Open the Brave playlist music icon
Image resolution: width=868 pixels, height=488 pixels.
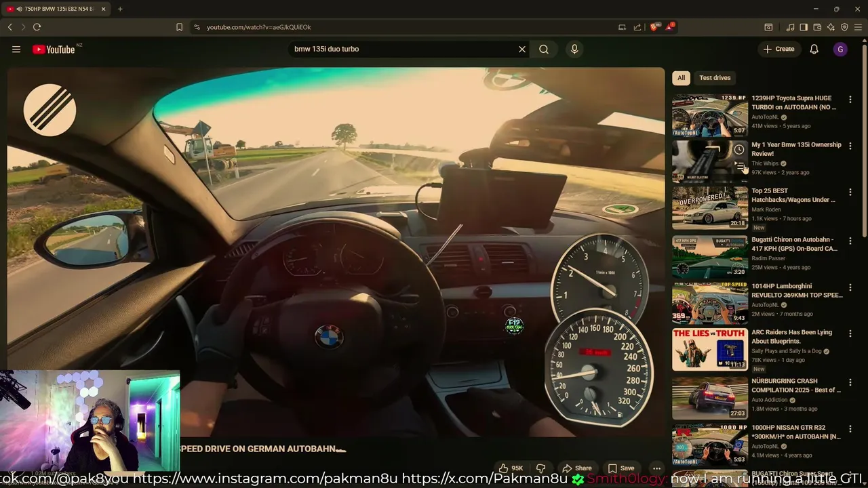pos(790,27)
